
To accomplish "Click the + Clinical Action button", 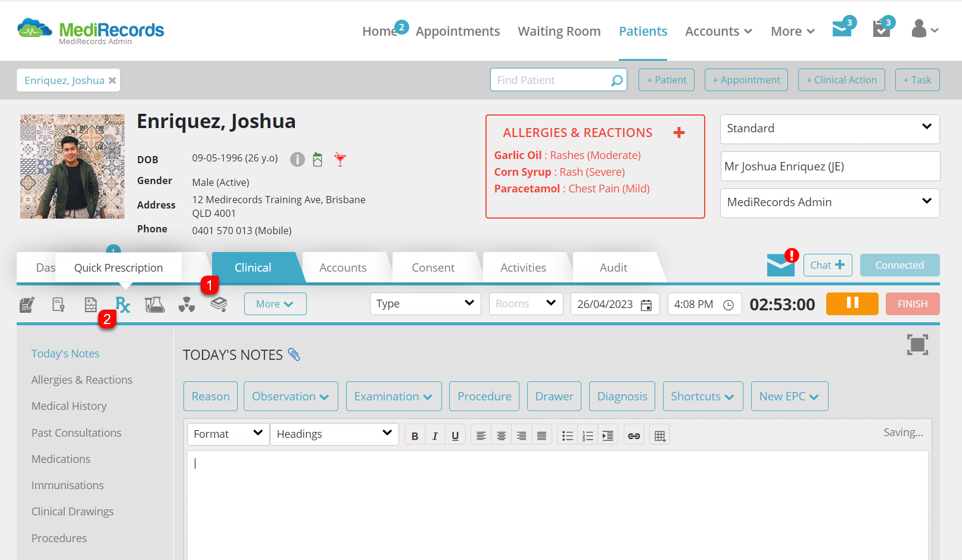I will point(842,80).
